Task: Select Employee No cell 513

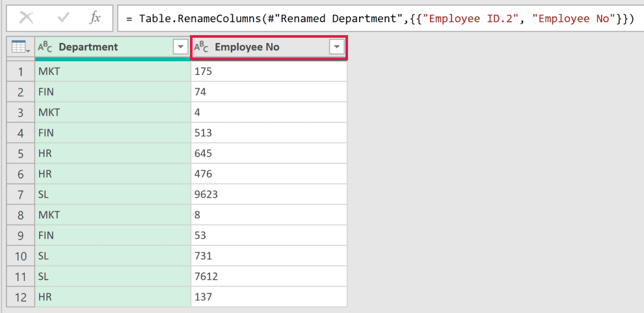Action: click(269, 133)
